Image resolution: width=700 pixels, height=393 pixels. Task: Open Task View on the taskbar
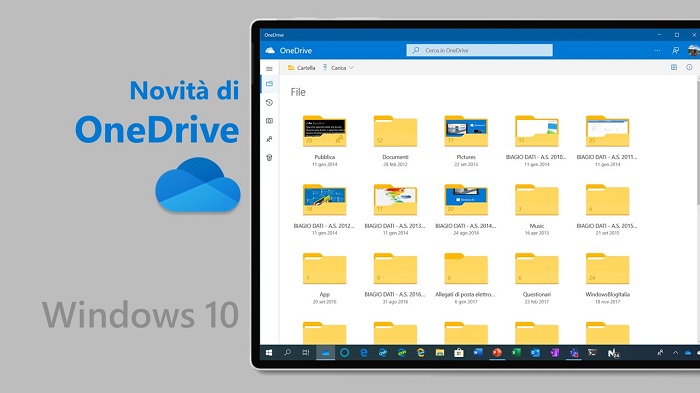306,353
